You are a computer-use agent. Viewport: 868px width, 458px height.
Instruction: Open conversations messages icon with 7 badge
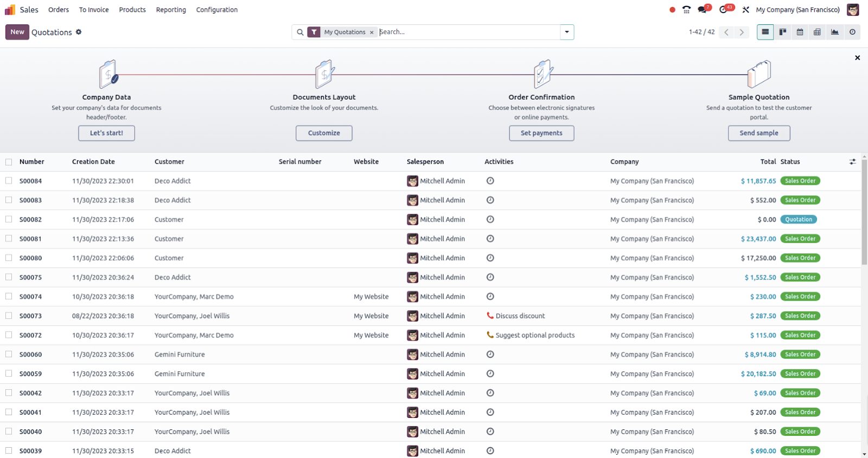pyautogui.click(x=703, y=10)
